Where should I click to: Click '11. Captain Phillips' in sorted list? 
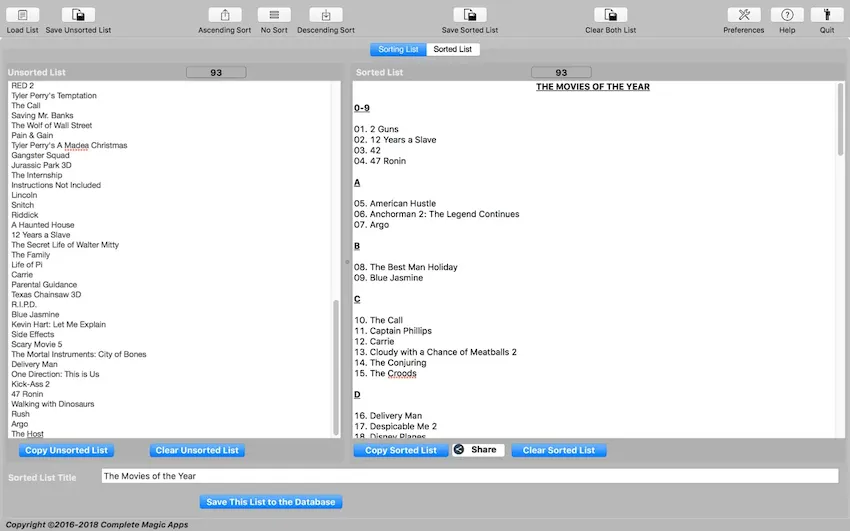click(x=393, y=331)
